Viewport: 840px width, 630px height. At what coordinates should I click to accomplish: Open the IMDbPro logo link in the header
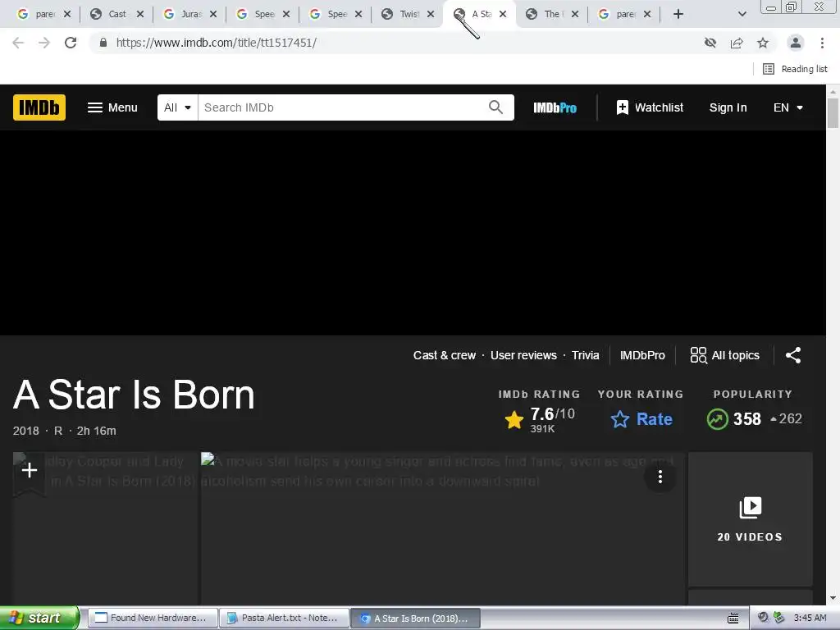click(555, 107)
